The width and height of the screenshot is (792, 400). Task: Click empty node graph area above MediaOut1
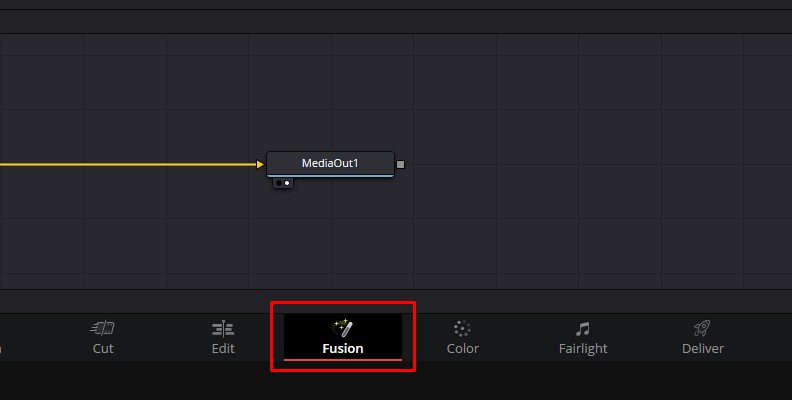pyautogui.click(x=330, y=96)
